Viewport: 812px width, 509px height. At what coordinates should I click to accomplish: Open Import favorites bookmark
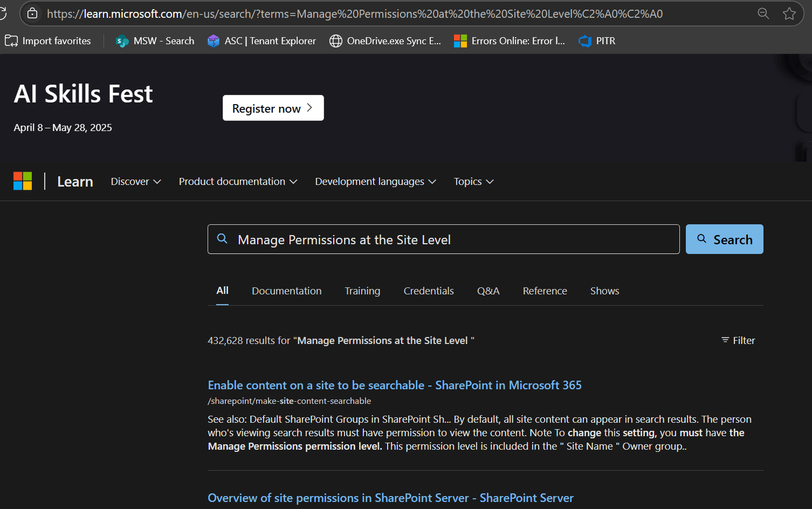click(x=48, y=41)
